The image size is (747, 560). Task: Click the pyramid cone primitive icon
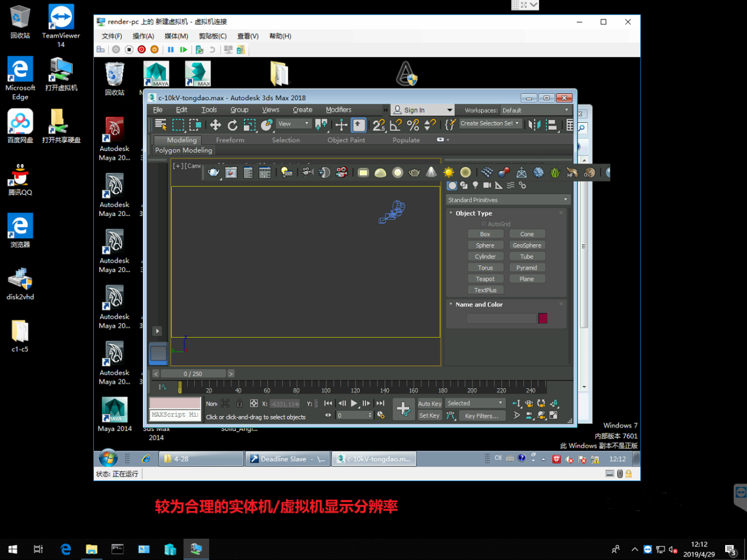click(x=432, y=172)
